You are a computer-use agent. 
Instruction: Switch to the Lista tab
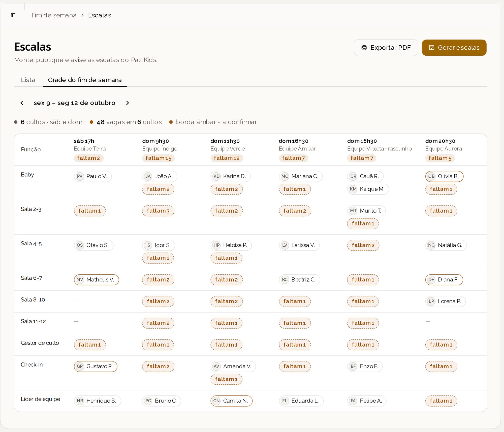tap(28, 80)
